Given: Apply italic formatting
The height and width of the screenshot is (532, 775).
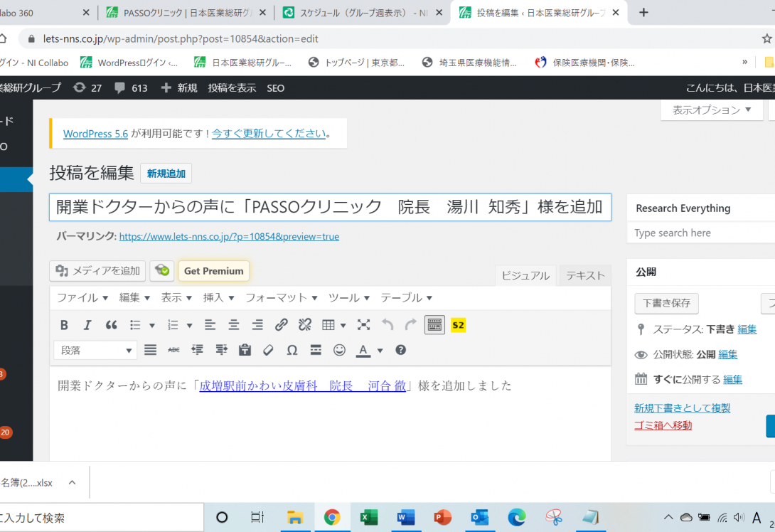Looking at the screenshot, I should click(x=87, y=325).
